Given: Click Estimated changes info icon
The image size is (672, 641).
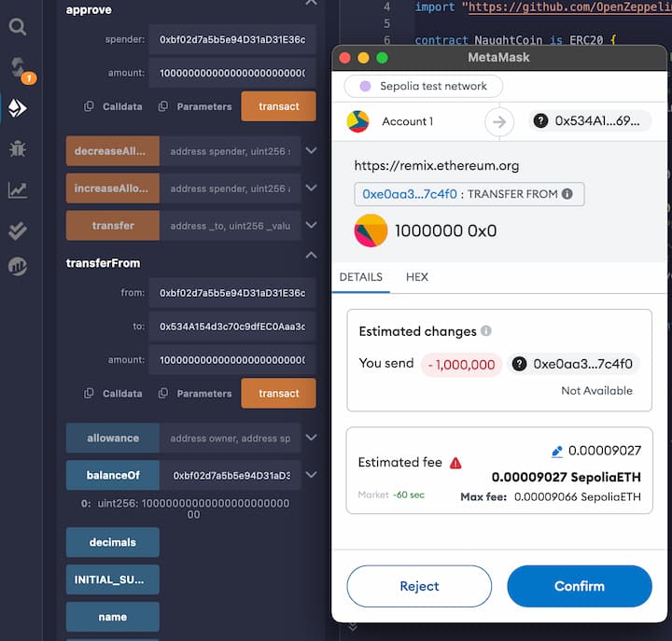Looking at the screenshot, I should click(x=486, y=331).
